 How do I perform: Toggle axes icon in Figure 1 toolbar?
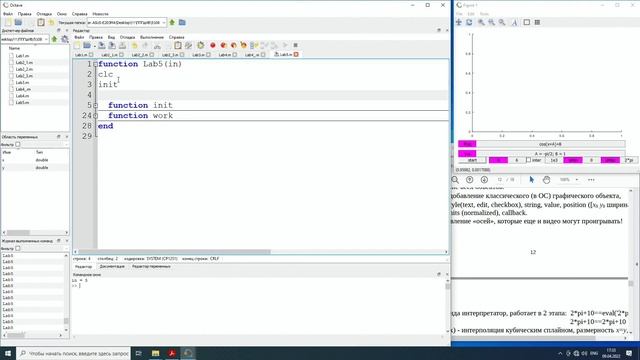527,22
